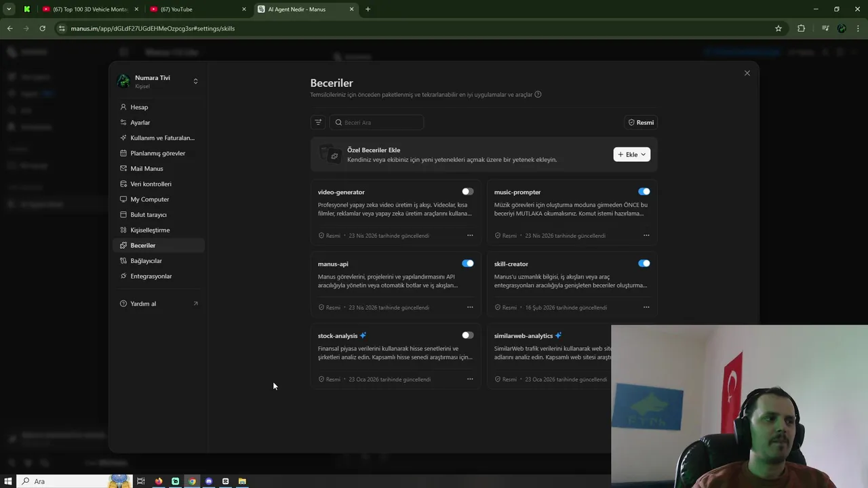Image resolution: width=868 pixels, height=488 pixels.
Task: Open the Ayarlar settings section
Action: click(159, 123)
